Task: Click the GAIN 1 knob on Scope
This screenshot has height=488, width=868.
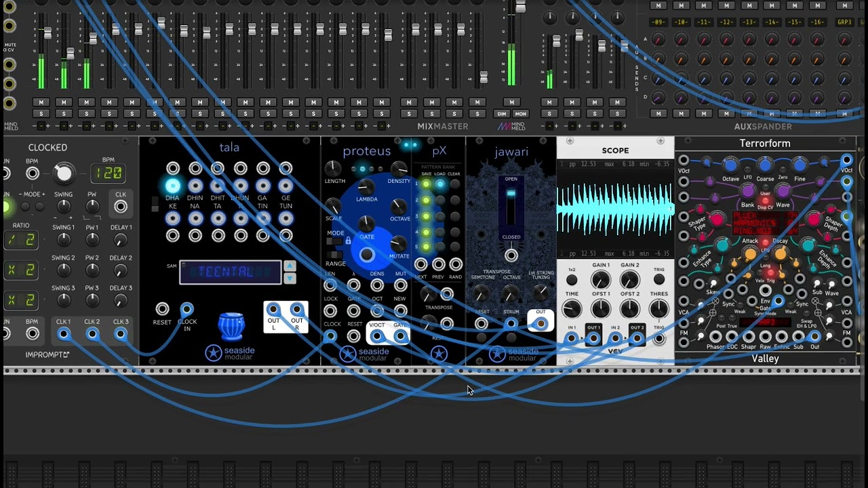Action: click(600, 280)
